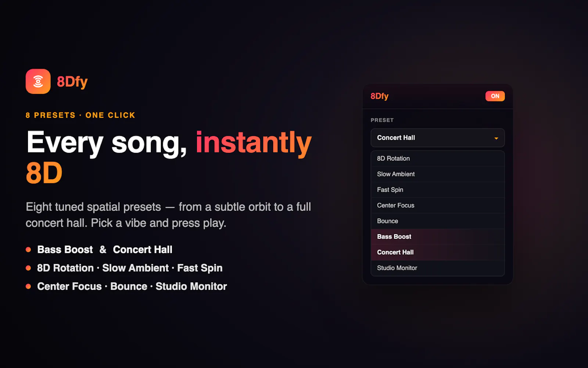Choose Studio Monitor preset
This screenshot has width=588, height=368.
pos(437,268)
